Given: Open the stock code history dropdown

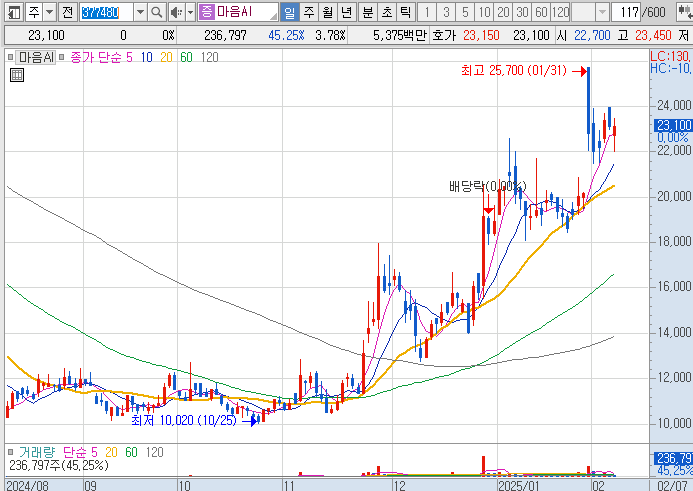Looking at the screenshot, I should [141, 12].
